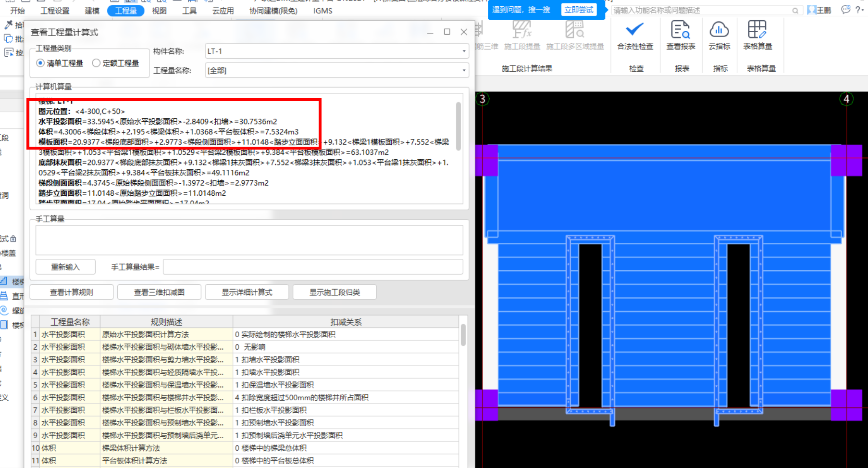
Task: Open the 工具 ribbon tab
Action: (x=189, y=10)
